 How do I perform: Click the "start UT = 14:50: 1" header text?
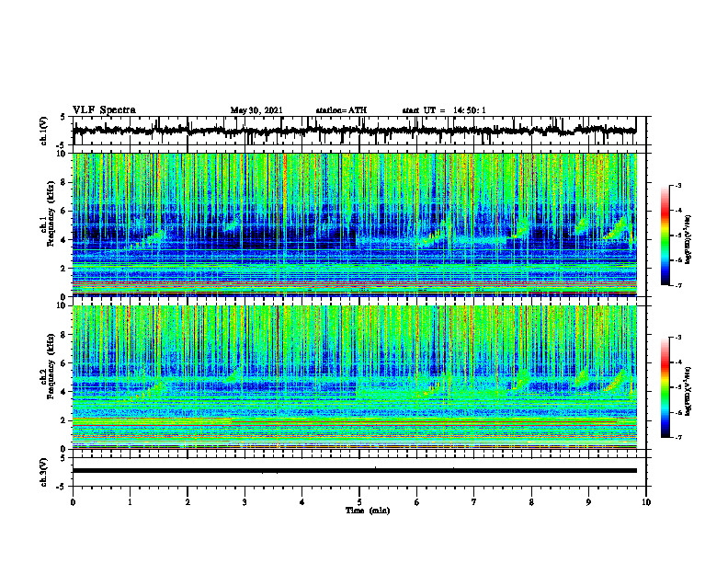[444, 110]
